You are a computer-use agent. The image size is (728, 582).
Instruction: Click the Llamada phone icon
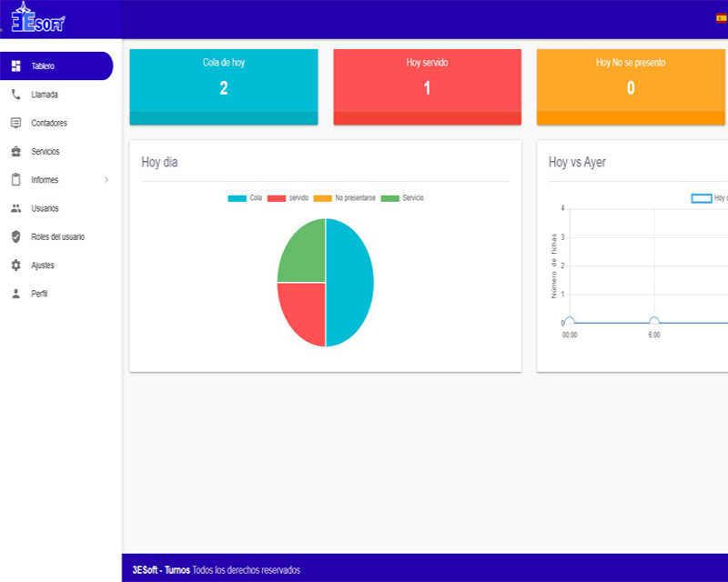[x=15, y=95]
